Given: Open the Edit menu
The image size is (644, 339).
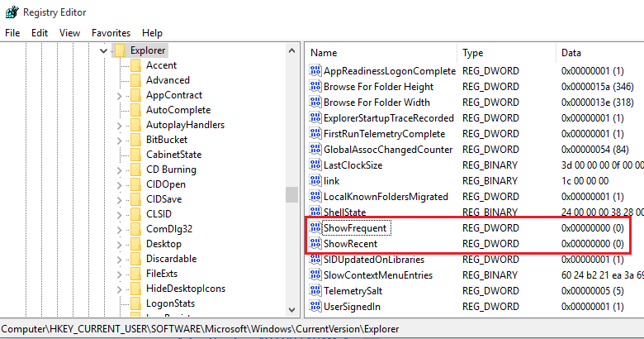Looking at the screenshot, I should click(x=40, y=33).
